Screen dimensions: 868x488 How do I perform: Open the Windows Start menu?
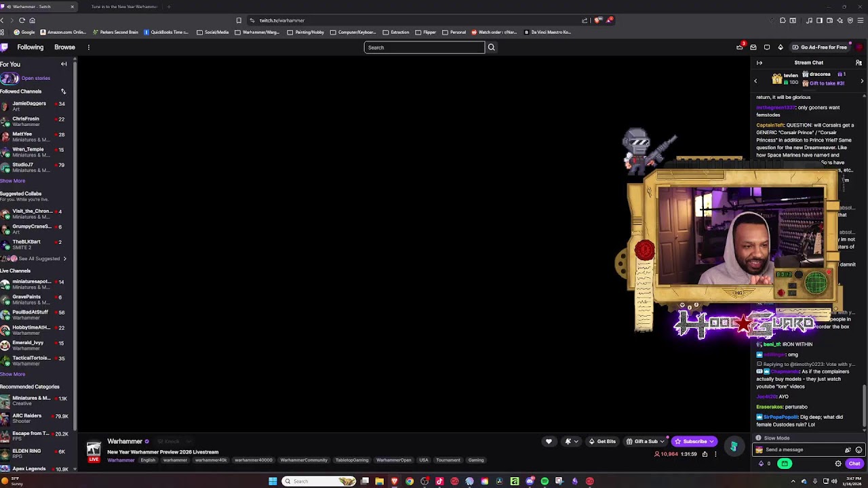273,481
